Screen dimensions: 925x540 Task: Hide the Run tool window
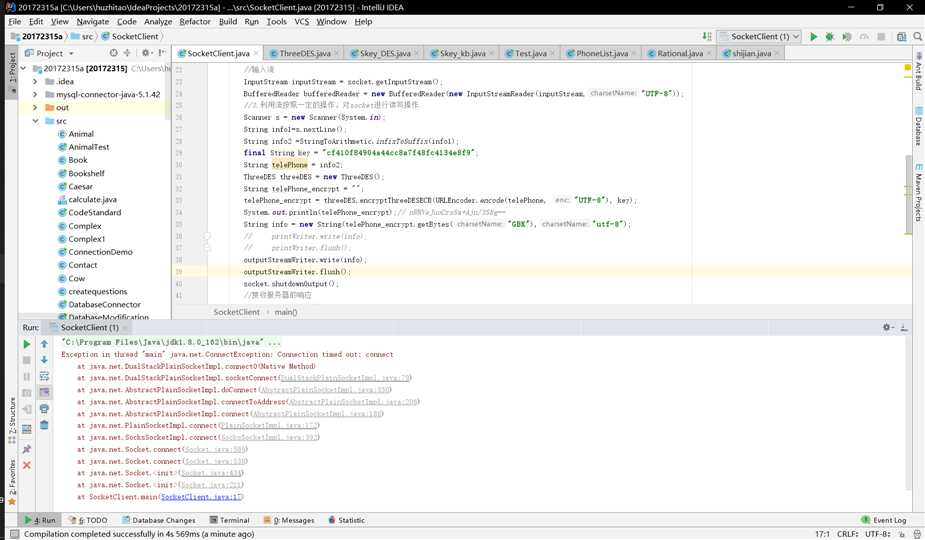(x=904, y=328)
